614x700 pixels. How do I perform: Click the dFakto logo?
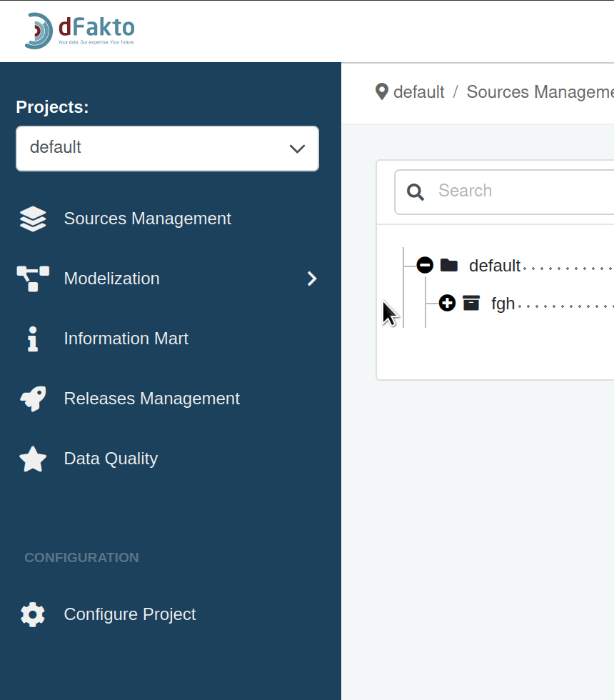(79, 30)
